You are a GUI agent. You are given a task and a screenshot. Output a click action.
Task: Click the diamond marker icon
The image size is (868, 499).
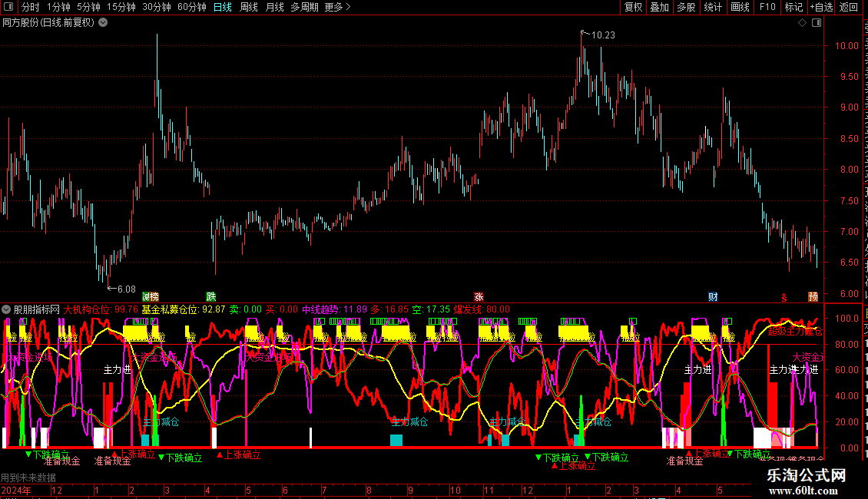(802, 23)
